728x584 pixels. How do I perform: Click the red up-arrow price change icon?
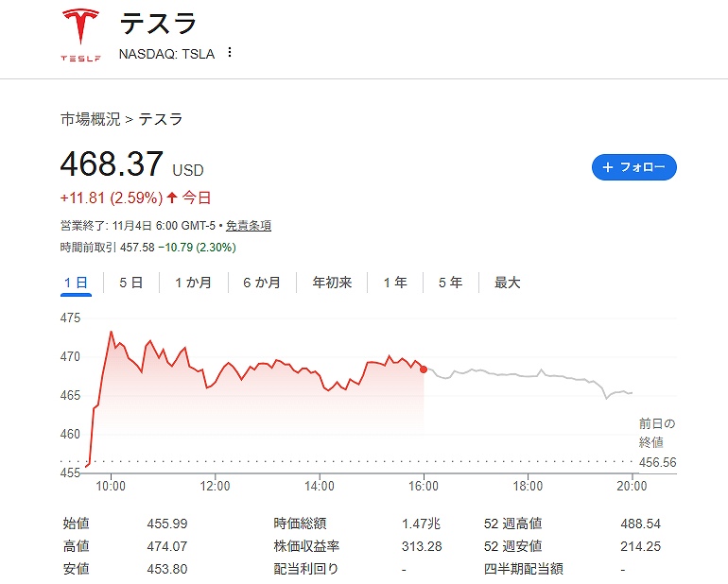coord(172,198)
